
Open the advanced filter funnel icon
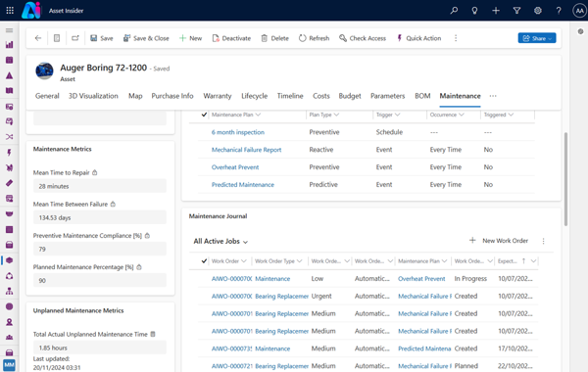(516, 11)
